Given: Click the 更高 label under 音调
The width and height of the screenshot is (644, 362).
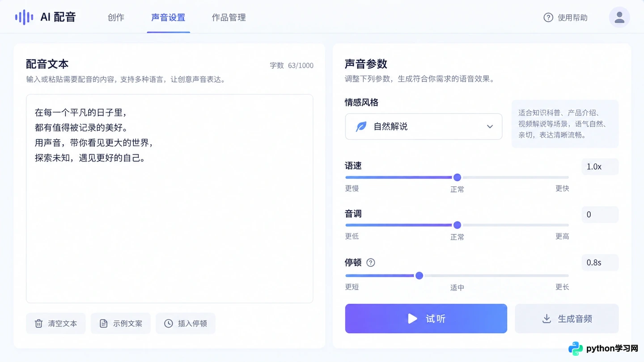Looking at the screenshot, I should pyautogui.click(x=562, y=236).
